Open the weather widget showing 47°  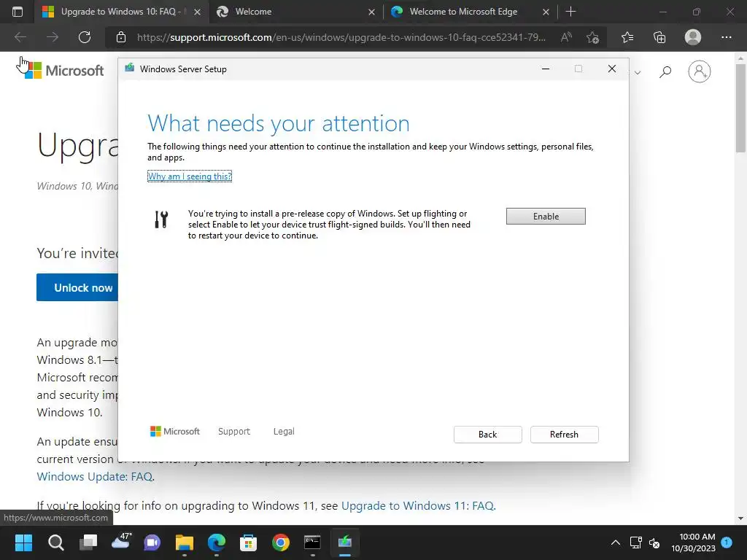120,542
